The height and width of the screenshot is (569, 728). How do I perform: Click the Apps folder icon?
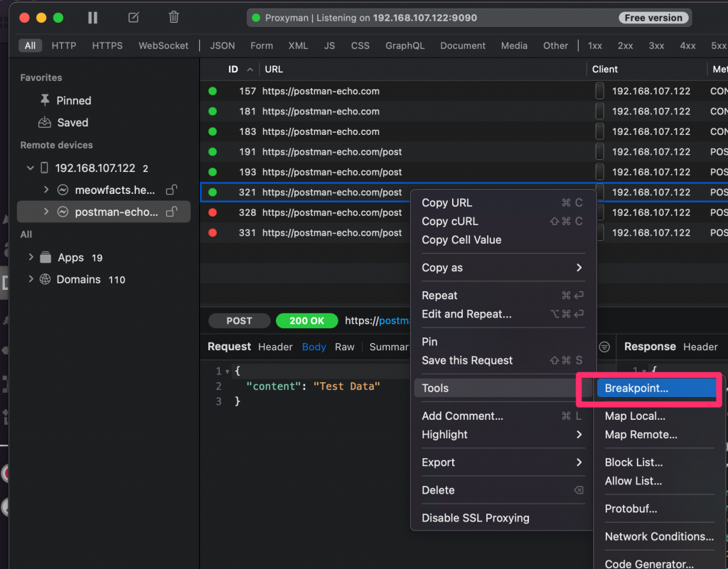pyautogui.click(x=45, y=257)
